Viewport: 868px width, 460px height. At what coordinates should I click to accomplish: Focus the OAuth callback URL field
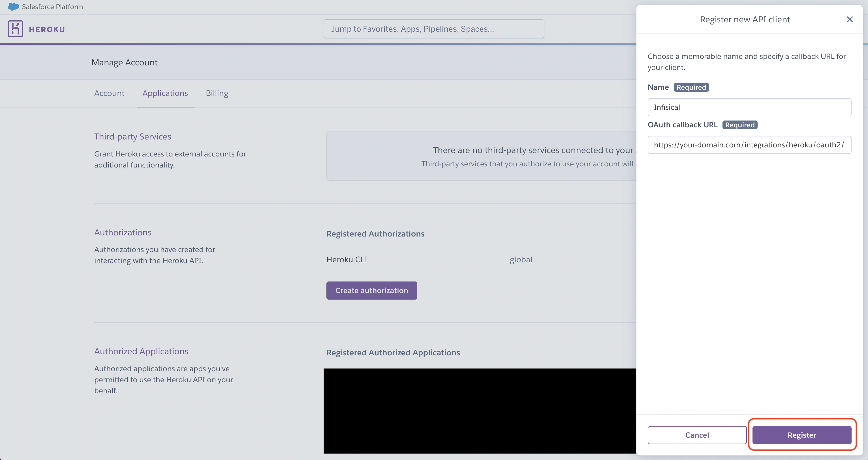[749, 145]
